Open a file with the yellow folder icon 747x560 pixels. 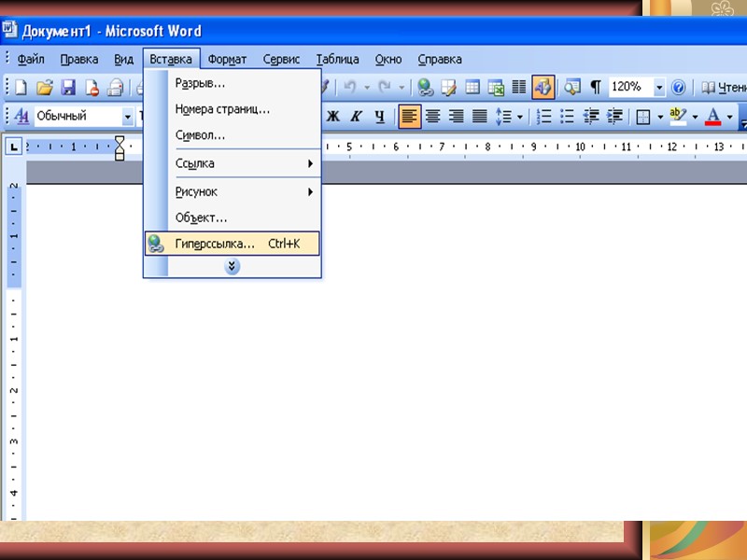(44, 88)
